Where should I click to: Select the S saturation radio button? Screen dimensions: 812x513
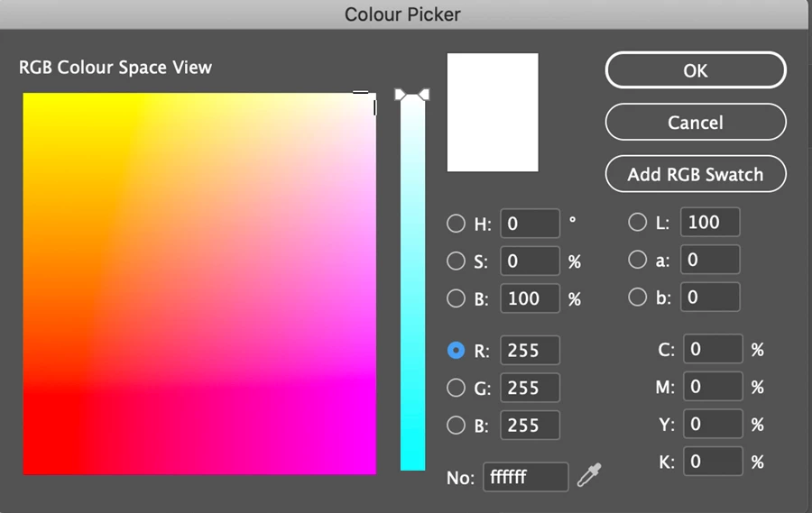click(457, 261)
